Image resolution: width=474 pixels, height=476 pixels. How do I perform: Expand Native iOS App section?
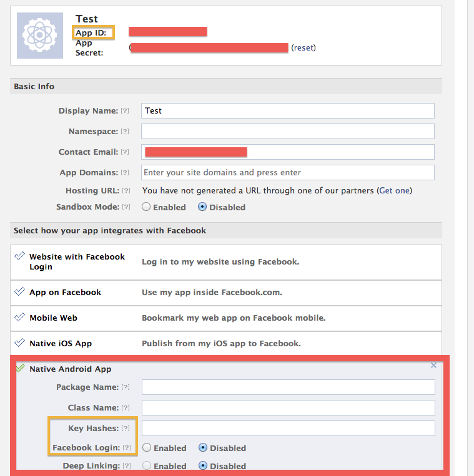pyautogui.click(x=226, y=343)
